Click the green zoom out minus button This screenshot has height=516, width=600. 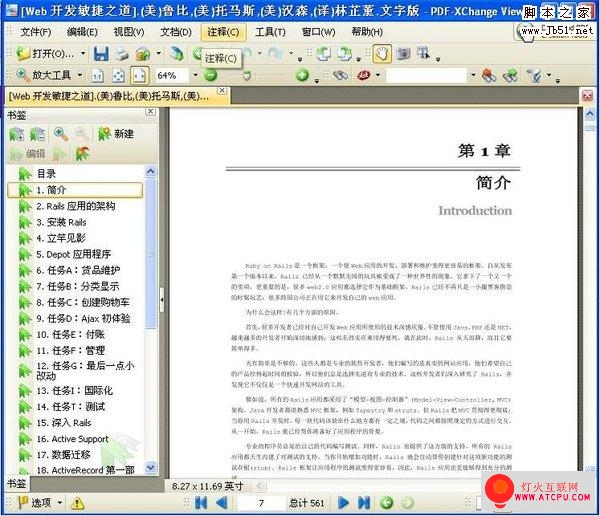point(210,75)
